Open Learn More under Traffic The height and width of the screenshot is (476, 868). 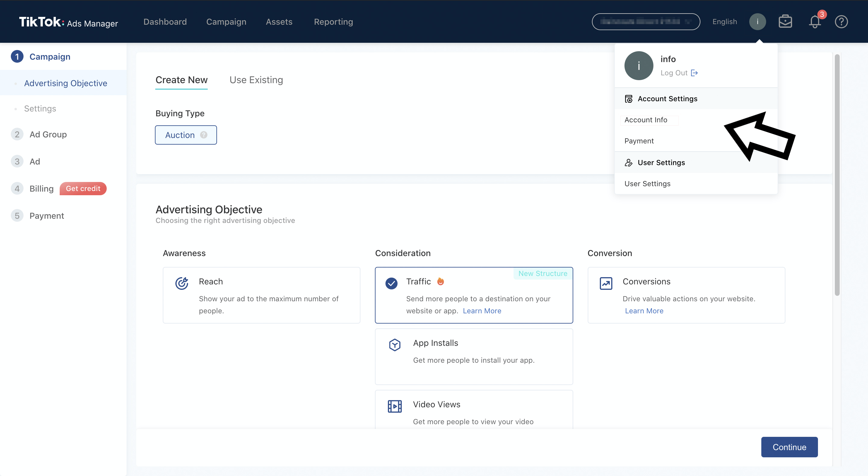tap(482, 311)
